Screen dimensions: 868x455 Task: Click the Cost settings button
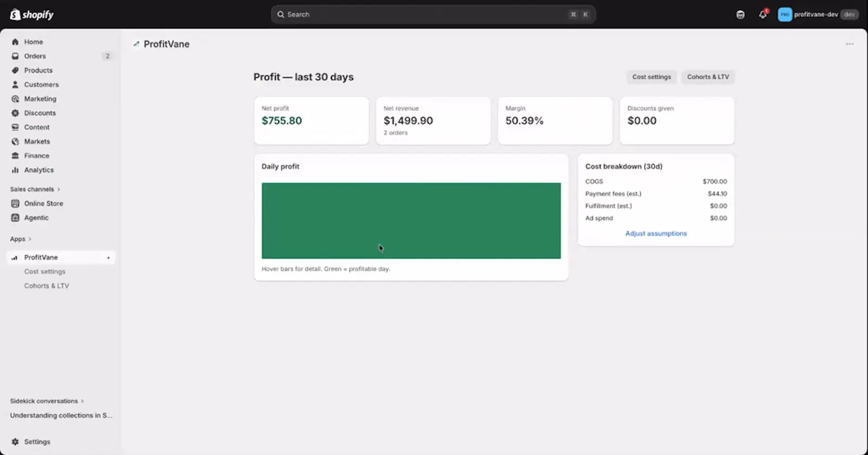(652, 77)
